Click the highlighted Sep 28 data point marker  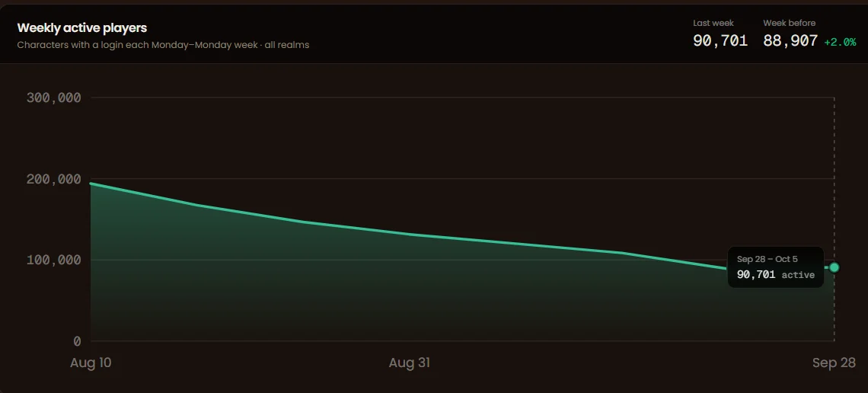pyautogui.click(x=834, y=267)
